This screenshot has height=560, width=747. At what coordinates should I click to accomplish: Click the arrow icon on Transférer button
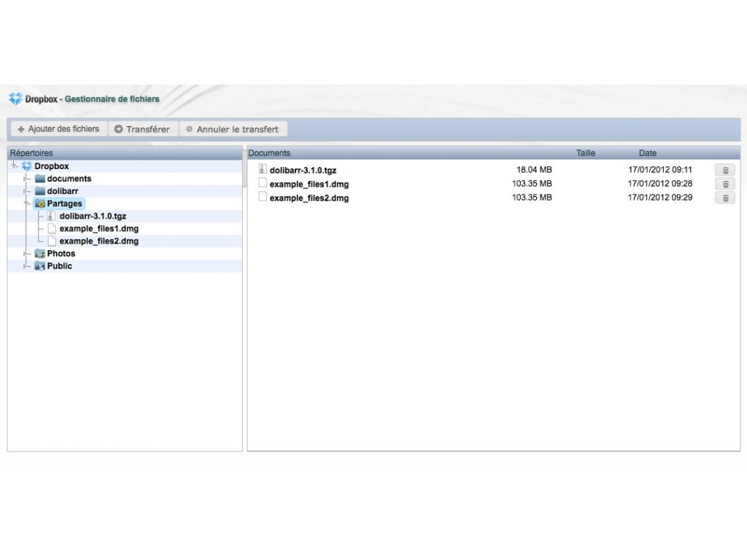point(119,129)
